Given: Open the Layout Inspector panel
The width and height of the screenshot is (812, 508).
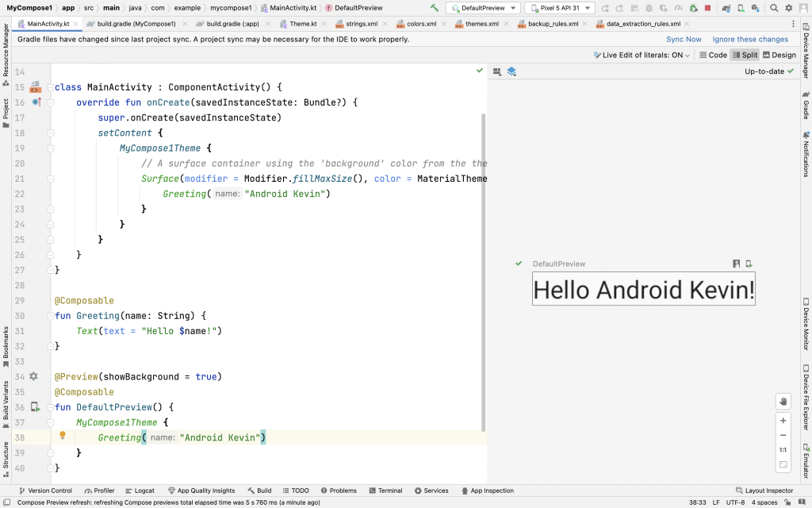Looking at the screenshot, I should pyautogui.click(x=764, y=491).
